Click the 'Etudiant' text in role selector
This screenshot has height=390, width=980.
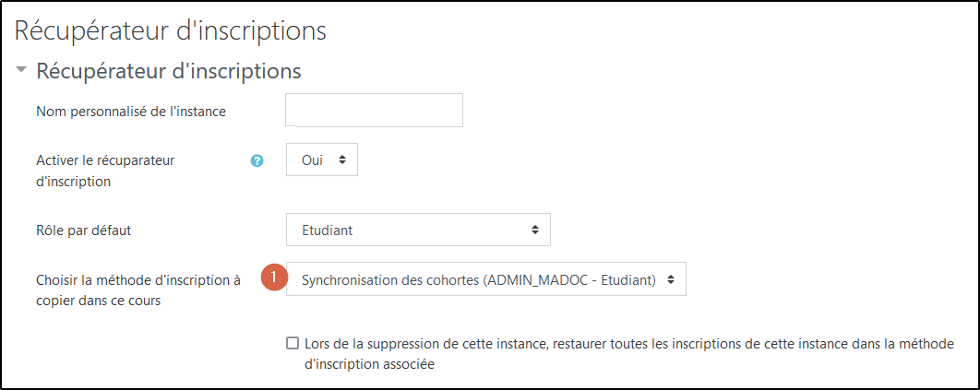(328, 230)
